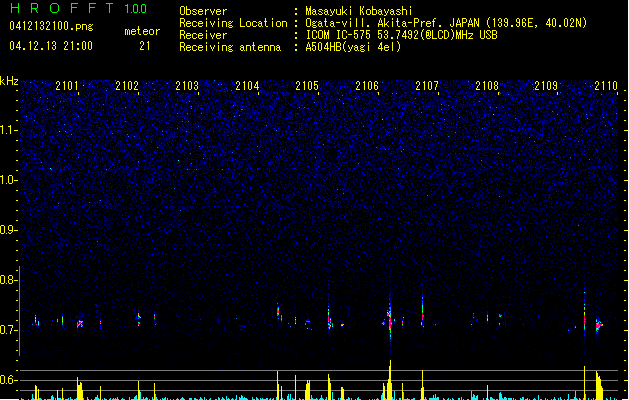The height and width of the screenshot is (400, 629).
Task: Click the meteor count 21
Action: point(145,46)
